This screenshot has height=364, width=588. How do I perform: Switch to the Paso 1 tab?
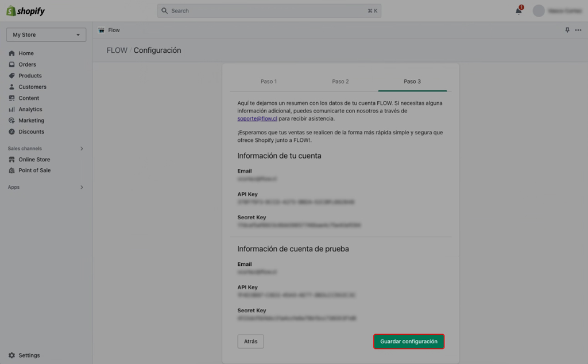(x=269, y=82)
